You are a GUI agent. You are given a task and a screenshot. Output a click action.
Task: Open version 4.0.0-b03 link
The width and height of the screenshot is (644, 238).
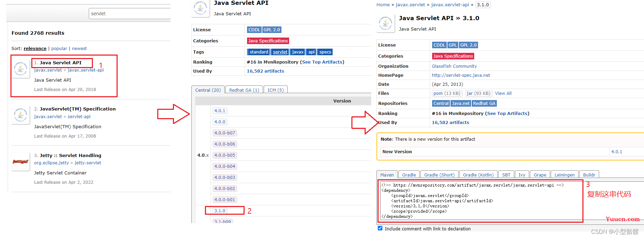coord(225,178)
